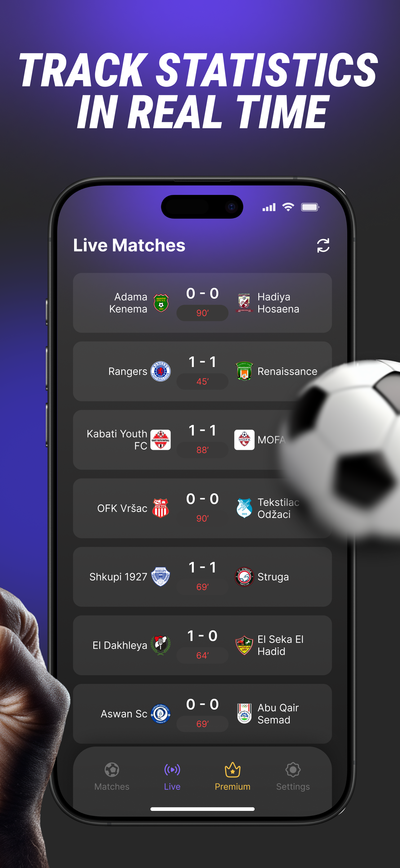This screenshot has height=868, width=400.
Task: Switch to the Matches tab
Action: pos(112,777)
